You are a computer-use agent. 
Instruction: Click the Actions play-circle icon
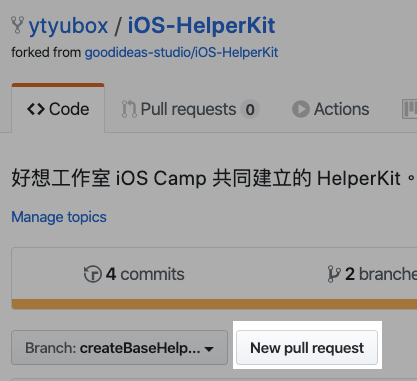click(x=301, y=109)
